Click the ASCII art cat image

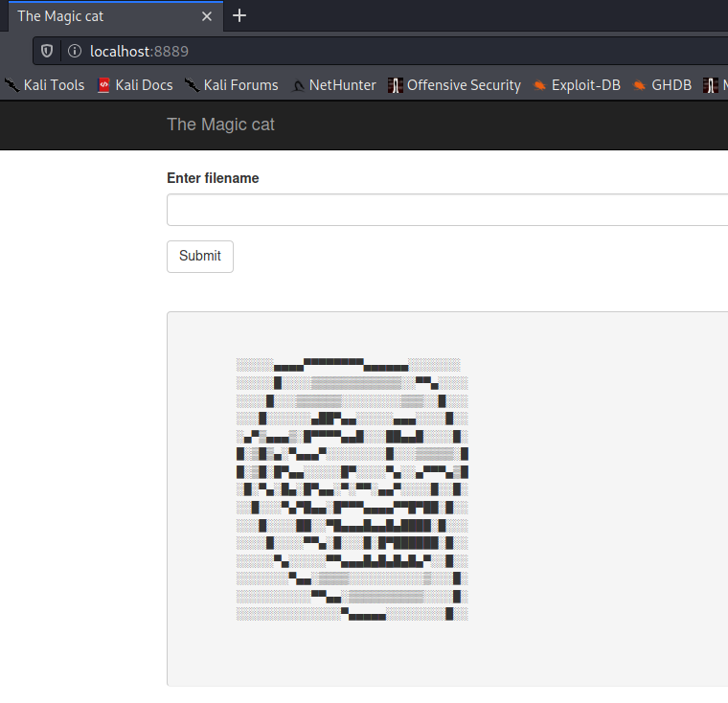353,489
